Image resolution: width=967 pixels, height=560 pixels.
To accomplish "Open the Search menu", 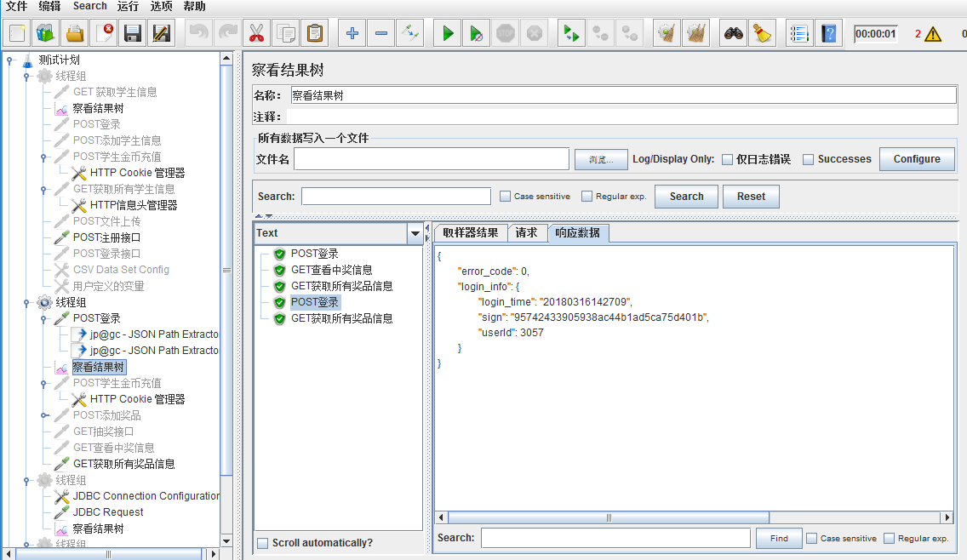I will 90,6.
